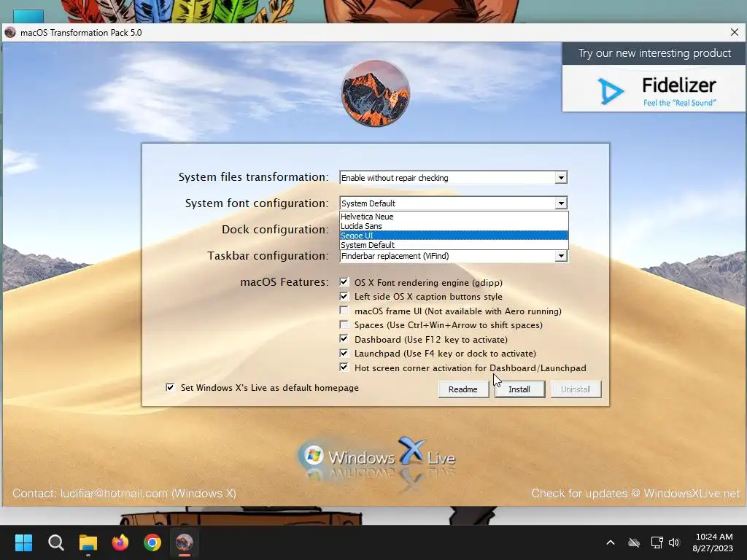Click cloud sync tray icon
Screen dimensions: 747x560
point(634,542)
